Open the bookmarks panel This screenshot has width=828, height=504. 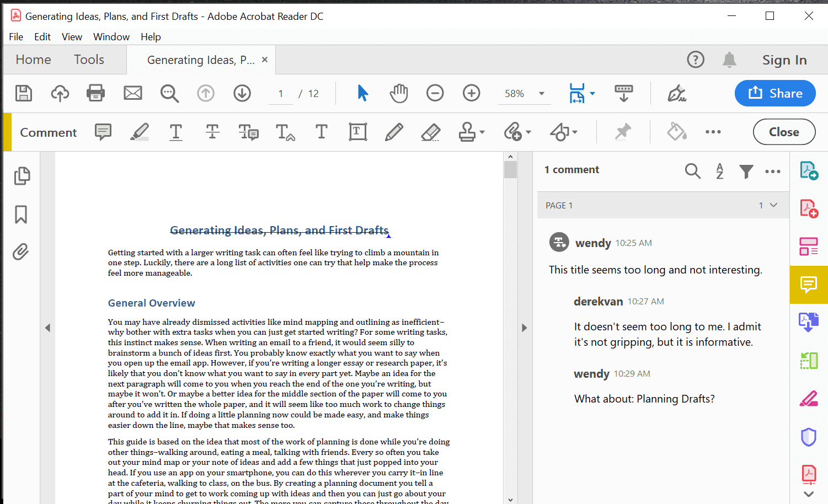click(x=21, y=214)
